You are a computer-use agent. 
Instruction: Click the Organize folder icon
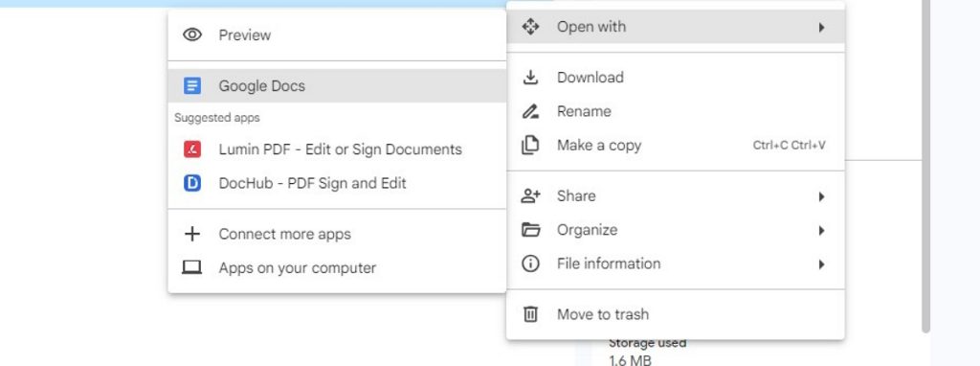tap(530, 230)
